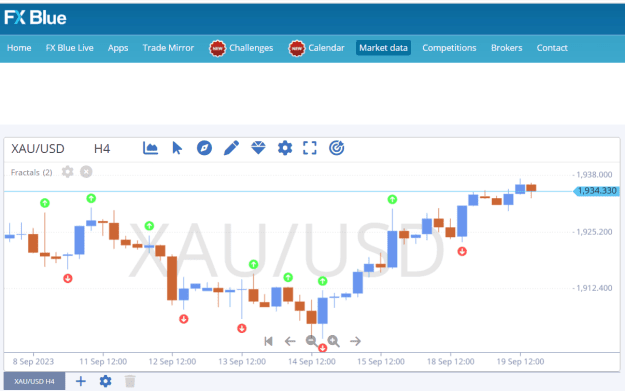Open the Brokers page

507,48
